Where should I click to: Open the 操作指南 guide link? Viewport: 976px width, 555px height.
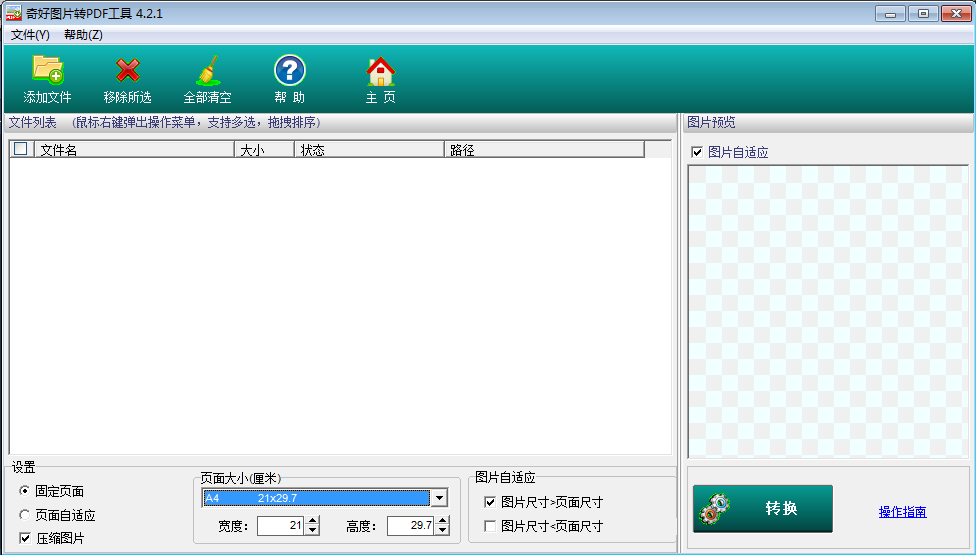pos(902,512)
